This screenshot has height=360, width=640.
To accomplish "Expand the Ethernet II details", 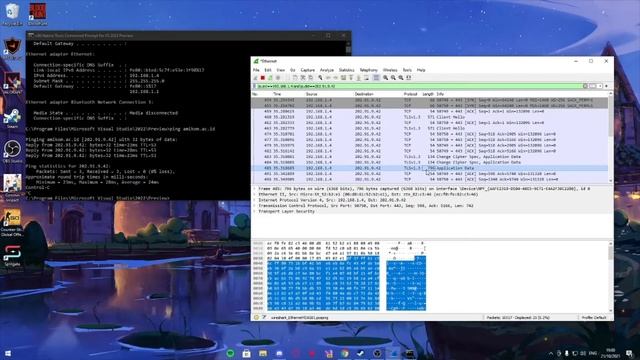I will pyautogui.click(x=255, y=195).
